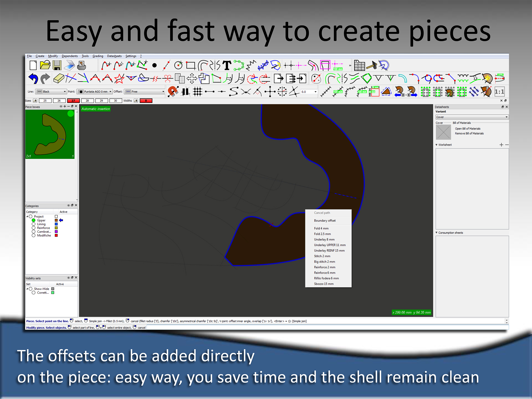The width and height of the screenshot is (532, 399).
Task: Toggle the magnet snap icon
Action: coord(173,92)
